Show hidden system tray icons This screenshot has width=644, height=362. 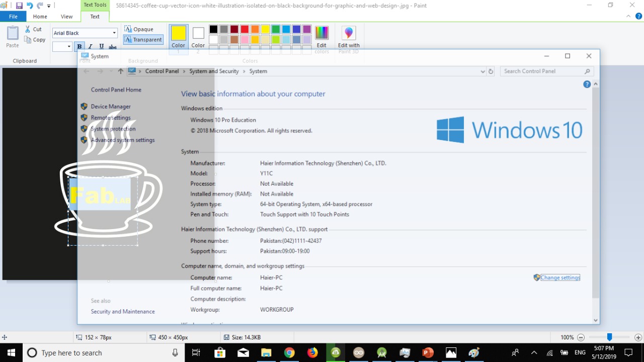click(x=534, y=353)
